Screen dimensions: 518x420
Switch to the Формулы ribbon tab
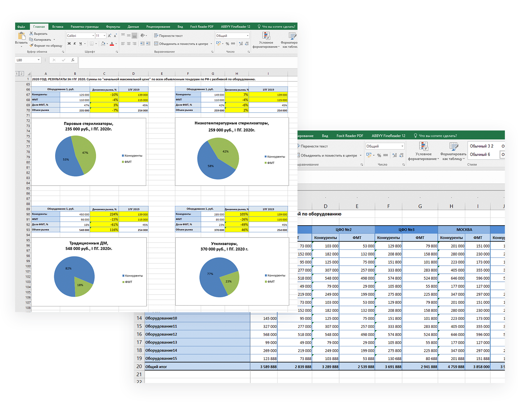pyautogui.click(x=113, y=26)
